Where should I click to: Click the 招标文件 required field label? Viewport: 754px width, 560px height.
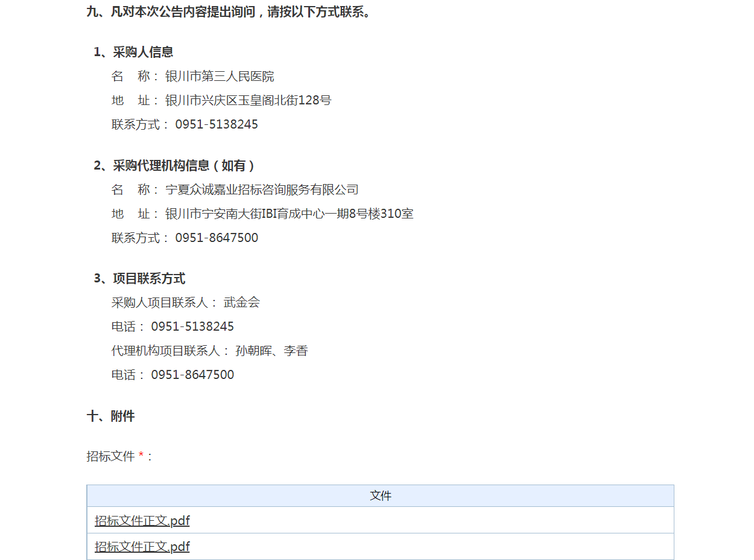(x=110, y=456)
